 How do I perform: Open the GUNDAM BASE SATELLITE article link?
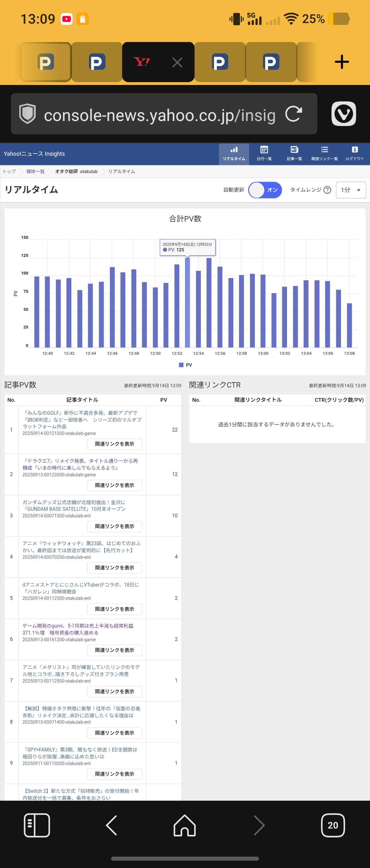click(x=74, y=505)
